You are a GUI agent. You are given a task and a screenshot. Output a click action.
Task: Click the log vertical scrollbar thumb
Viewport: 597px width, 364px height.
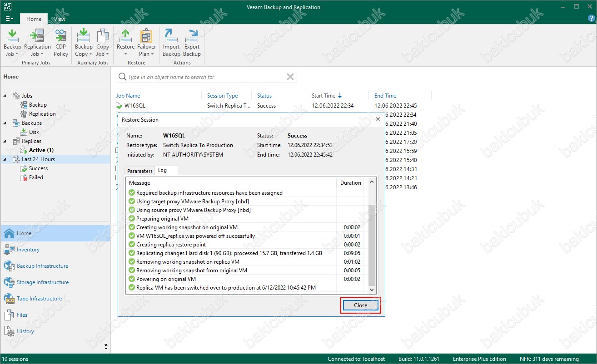click(372, 245)
